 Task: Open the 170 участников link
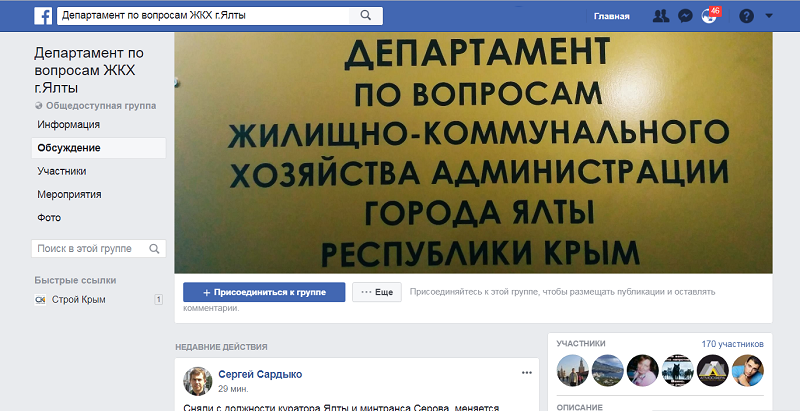pos(732,344)
